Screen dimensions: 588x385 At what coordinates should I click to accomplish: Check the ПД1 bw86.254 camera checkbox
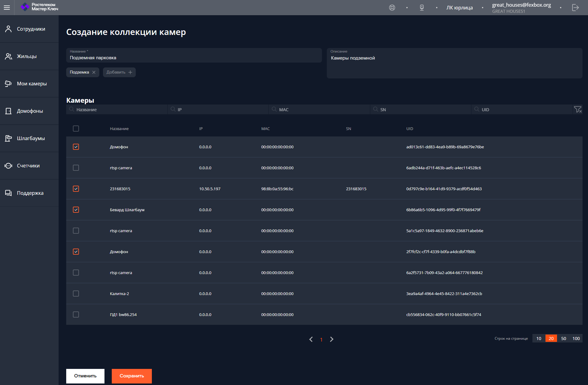coord(76,315)
